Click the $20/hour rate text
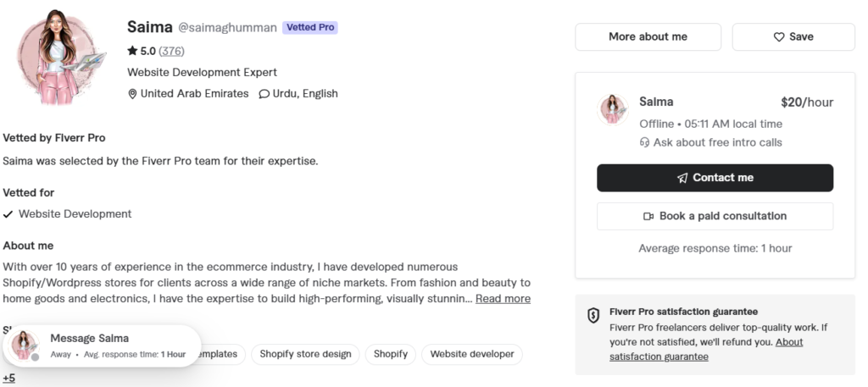 (x=807, y=102)
